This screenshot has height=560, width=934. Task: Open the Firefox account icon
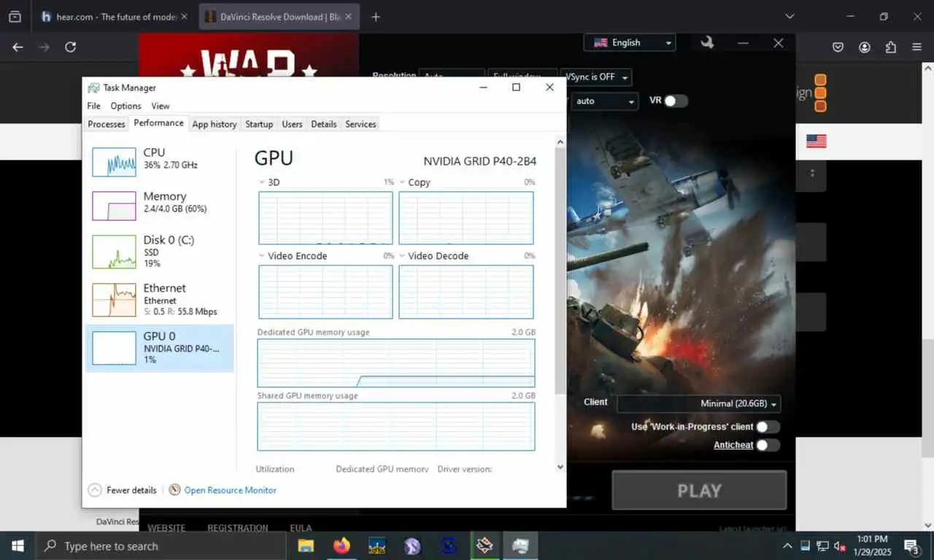click(x=865, y=47)
